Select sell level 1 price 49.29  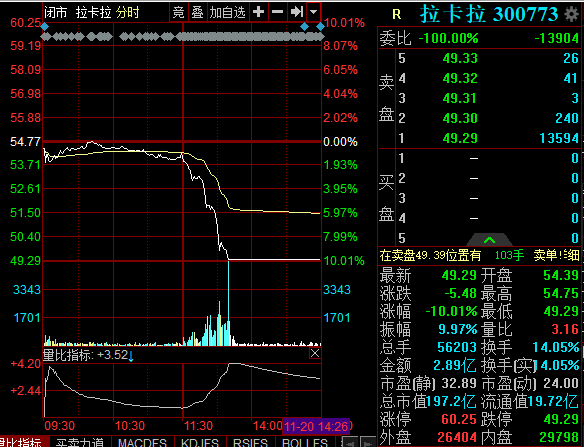coord(460,138)
